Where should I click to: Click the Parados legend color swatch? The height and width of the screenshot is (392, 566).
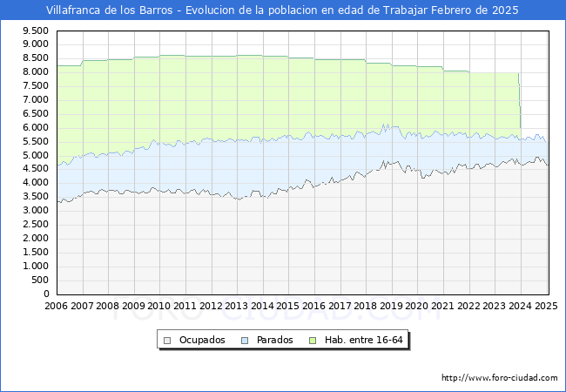(x=245, y=341)
